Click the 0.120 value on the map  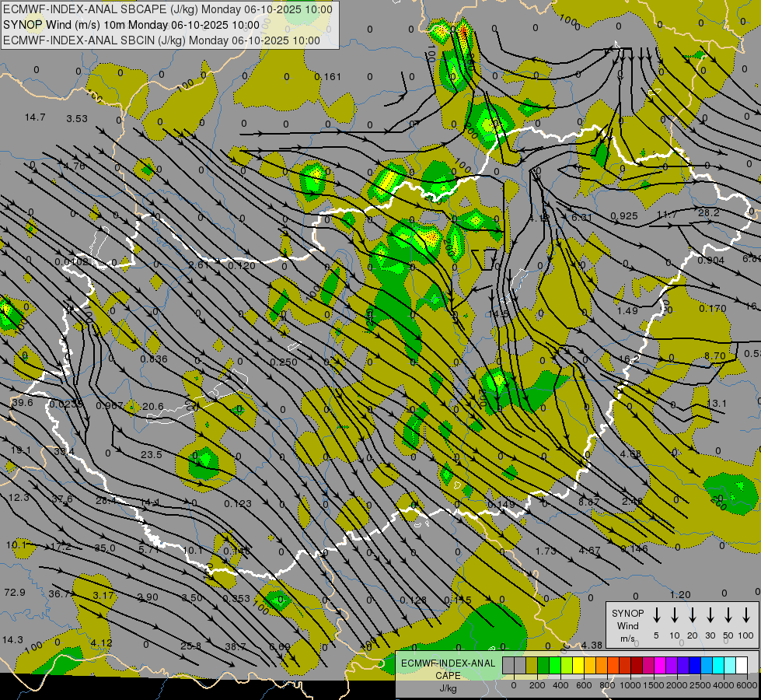tap(241, 266)
